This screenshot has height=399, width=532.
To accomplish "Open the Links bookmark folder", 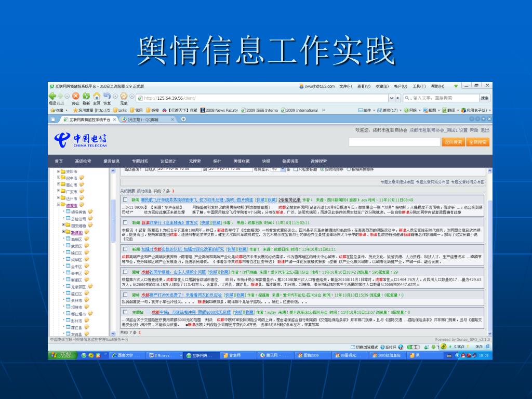I will (x=120, y=110).
